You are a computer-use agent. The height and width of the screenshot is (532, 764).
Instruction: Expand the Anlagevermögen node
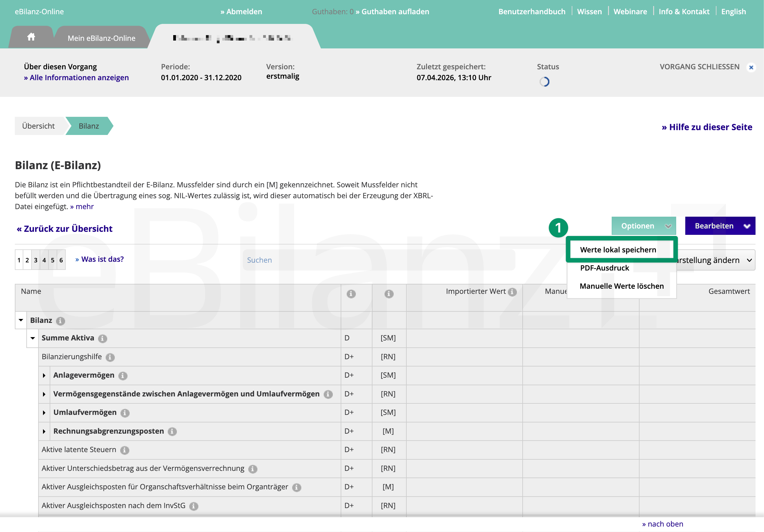click(x=44, y=375)
